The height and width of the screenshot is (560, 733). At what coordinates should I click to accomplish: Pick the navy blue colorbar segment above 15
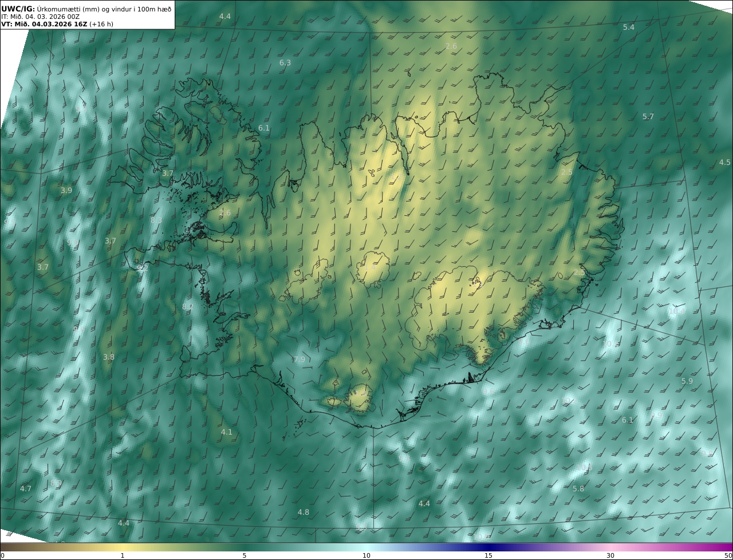pos(488,547)
